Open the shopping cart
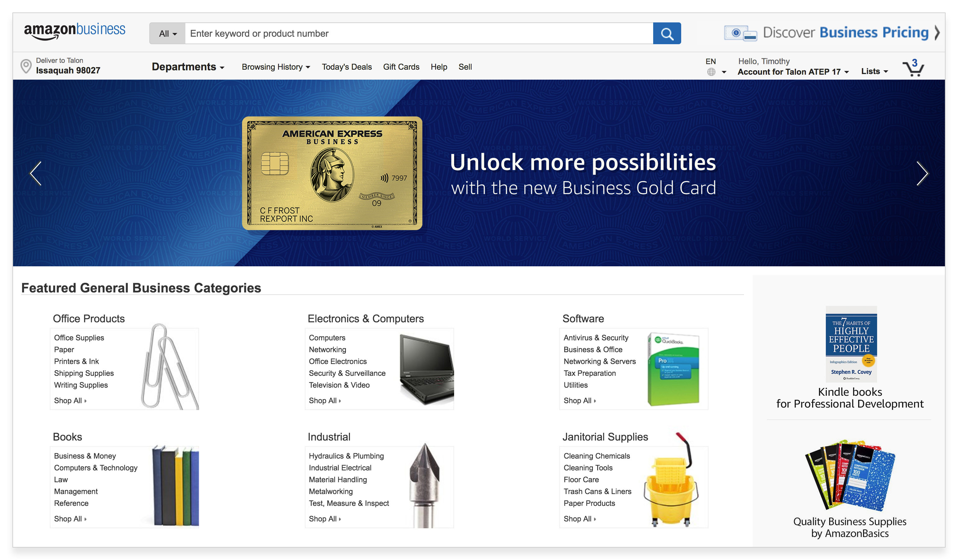Screen dimensions: 958x560 coord(914,69)
